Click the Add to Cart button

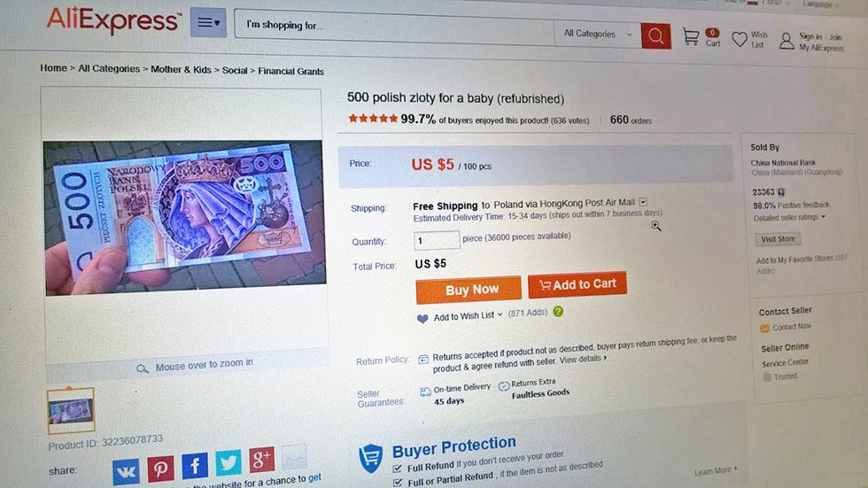(x=577, y=284)
